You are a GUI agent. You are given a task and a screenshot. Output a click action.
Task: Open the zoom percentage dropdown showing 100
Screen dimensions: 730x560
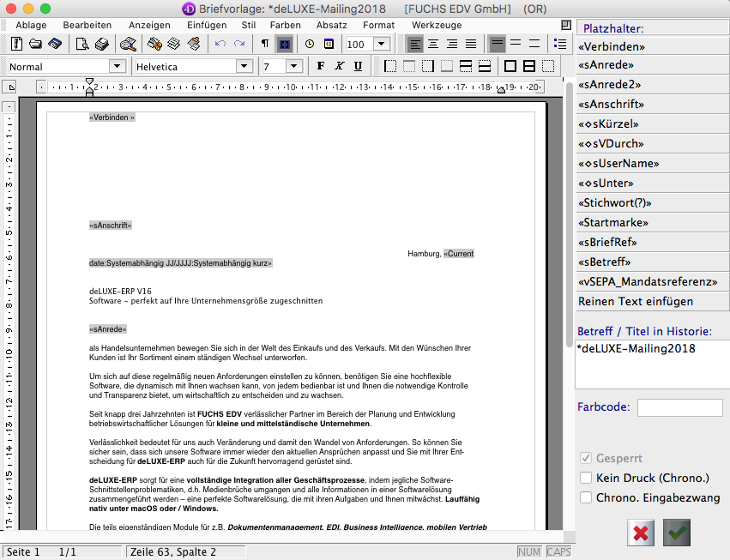[381, 44]
